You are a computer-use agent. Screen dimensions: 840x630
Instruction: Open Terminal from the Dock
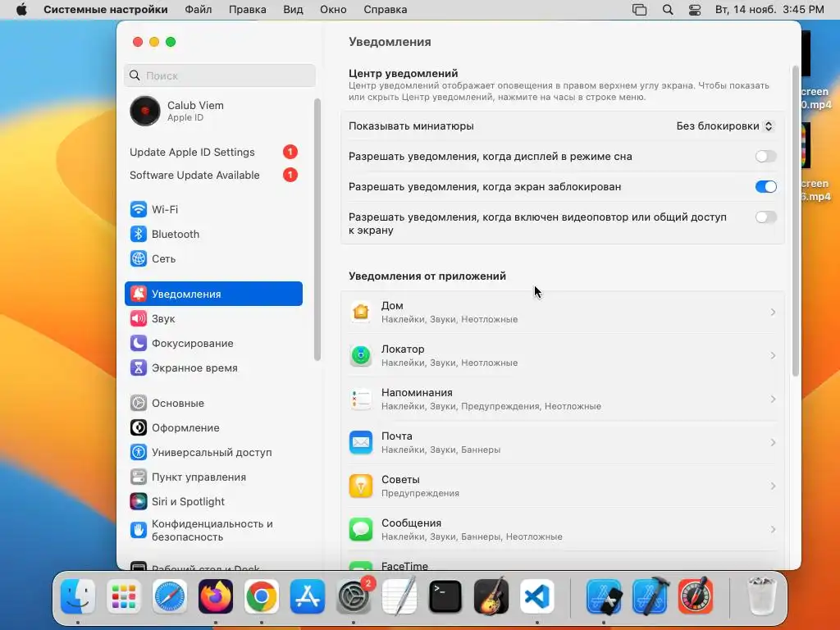[445, 596]
